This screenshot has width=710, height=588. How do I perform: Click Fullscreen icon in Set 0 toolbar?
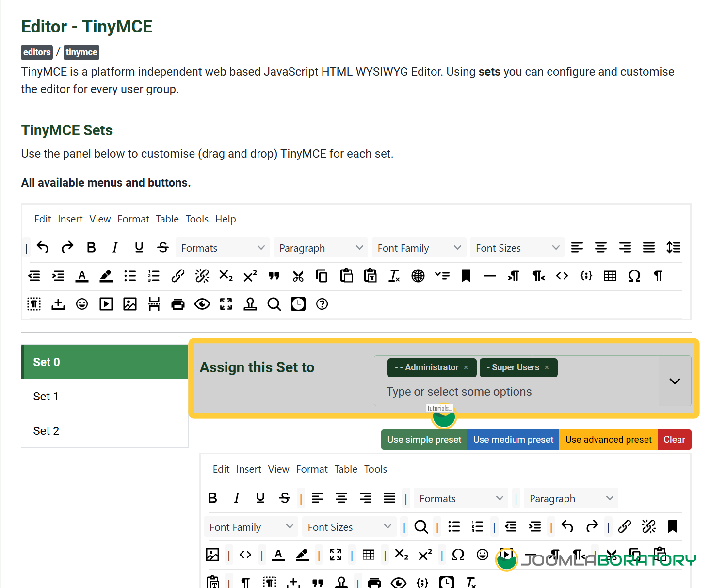click(336, 555)
